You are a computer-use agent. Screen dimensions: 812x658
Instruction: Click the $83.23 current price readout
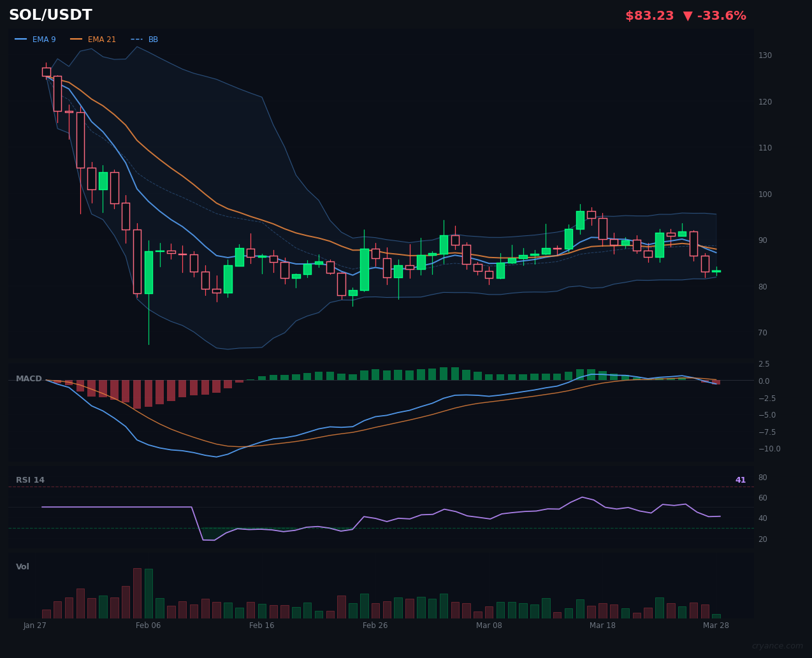[649, 16]
